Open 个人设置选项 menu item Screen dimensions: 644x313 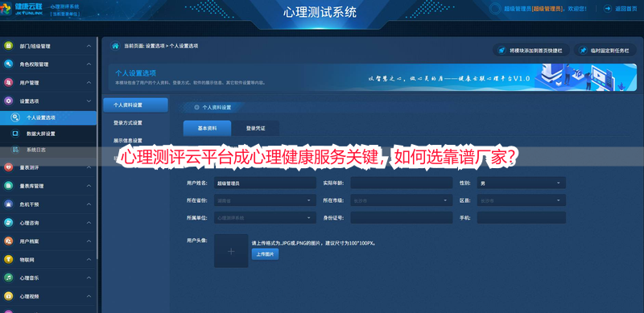(x=48, y=117)
